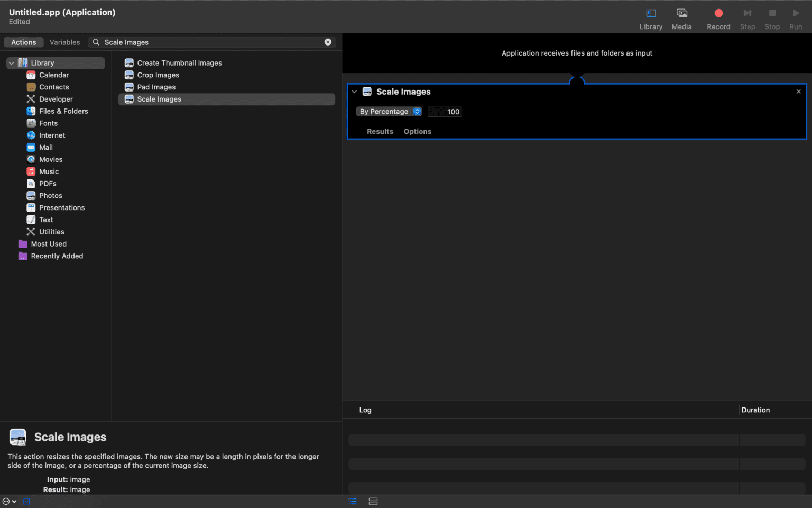Open the By Percentage dropdown

coord(390,112)
